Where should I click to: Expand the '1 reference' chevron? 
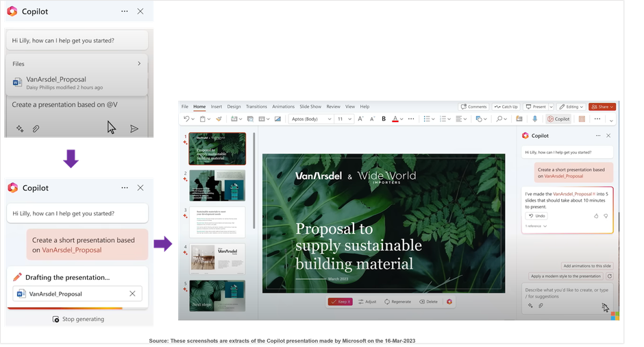[545, 226]
